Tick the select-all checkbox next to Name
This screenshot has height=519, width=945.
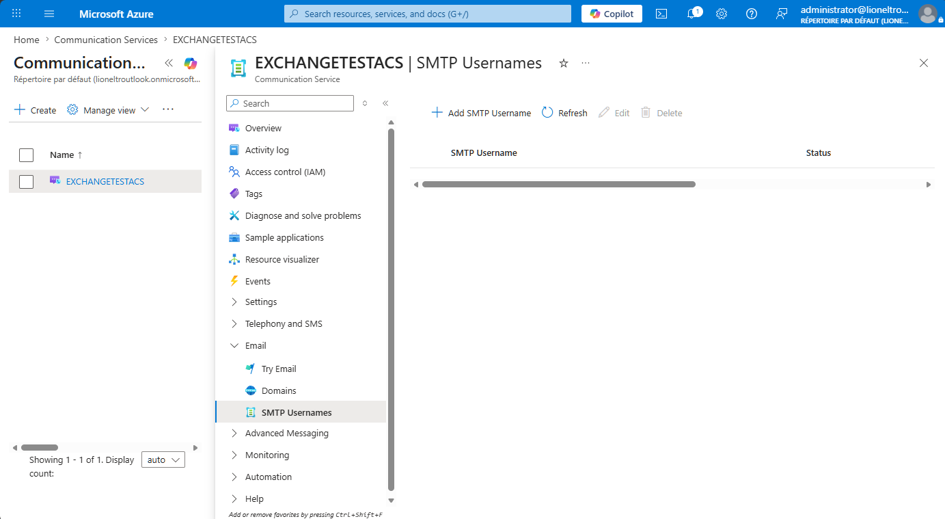pos(27,155)
